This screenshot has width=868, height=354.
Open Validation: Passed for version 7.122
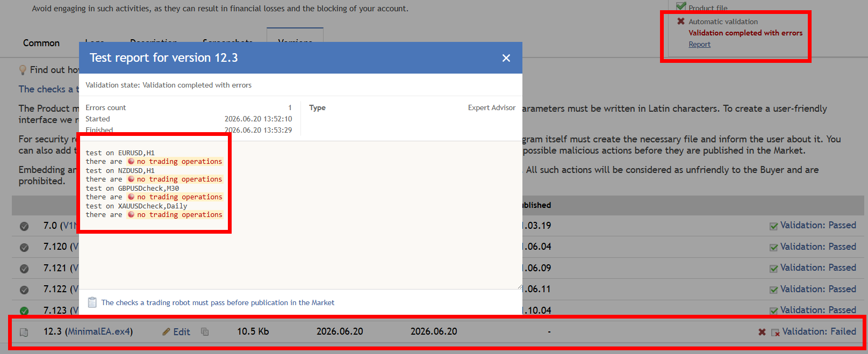[x=818, y=289]
